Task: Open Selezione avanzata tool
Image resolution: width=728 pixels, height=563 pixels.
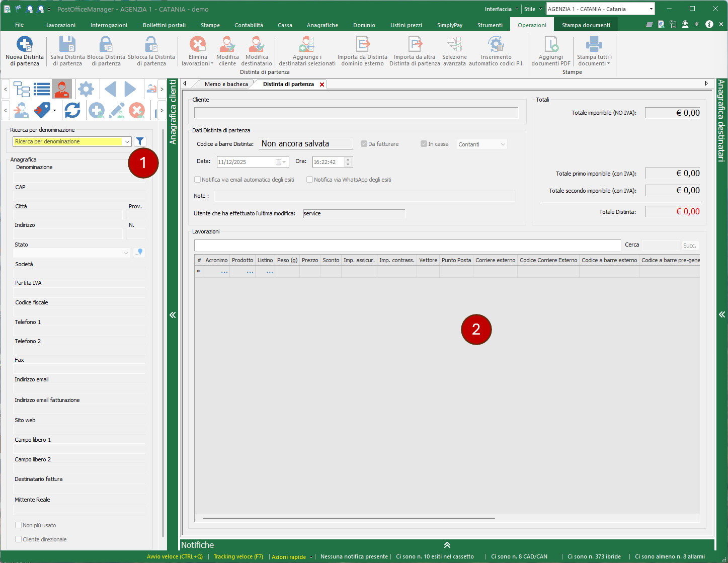Action: coord(454,45)
